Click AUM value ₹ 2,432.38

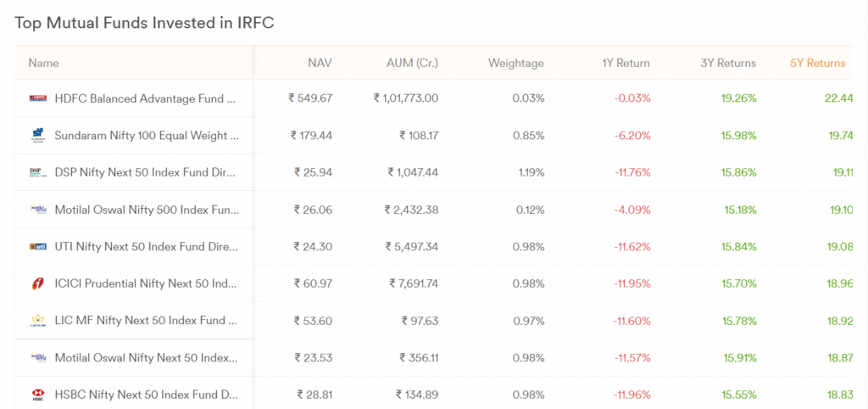point(411,210)
